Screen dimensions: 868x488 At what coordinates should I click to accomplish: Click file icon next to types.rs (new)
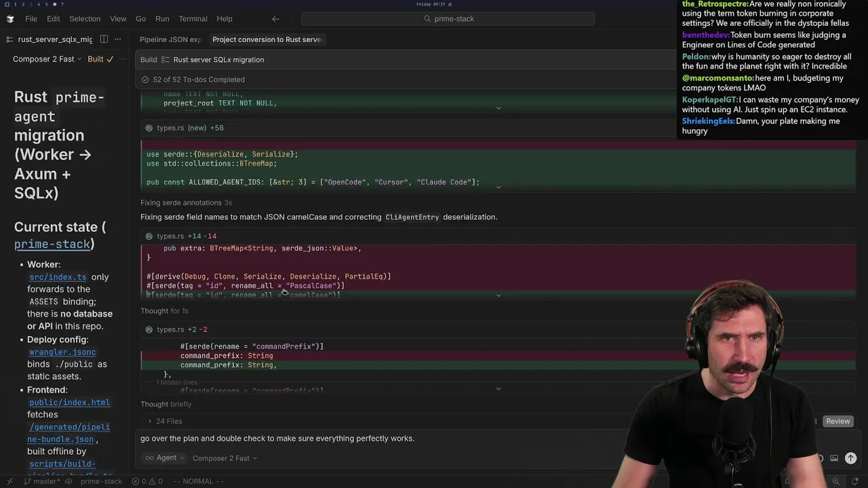(x=149, y=127)
